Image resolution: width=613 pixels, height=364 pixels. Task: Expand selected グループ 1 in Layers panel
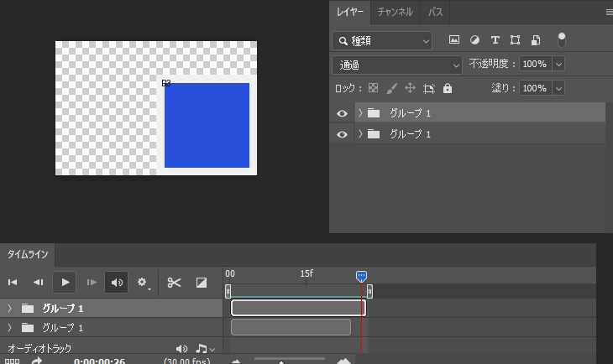pos(360,113)
